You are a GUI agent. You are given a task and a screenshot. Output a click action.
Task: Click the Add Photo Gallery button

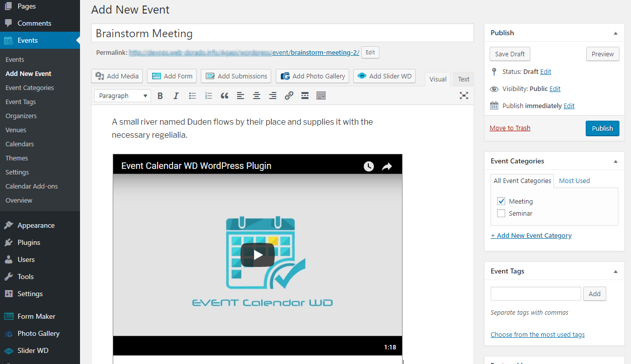point(313,76)
